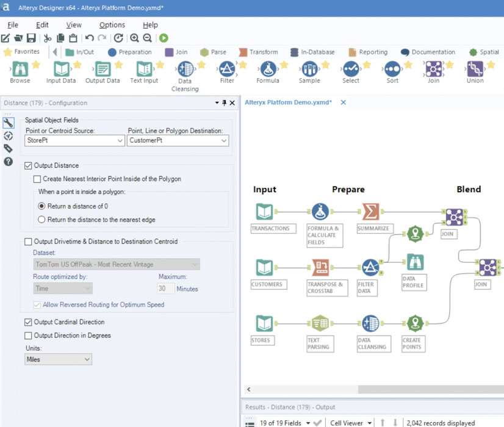Select the Select tool in palette

coord(351,69)
